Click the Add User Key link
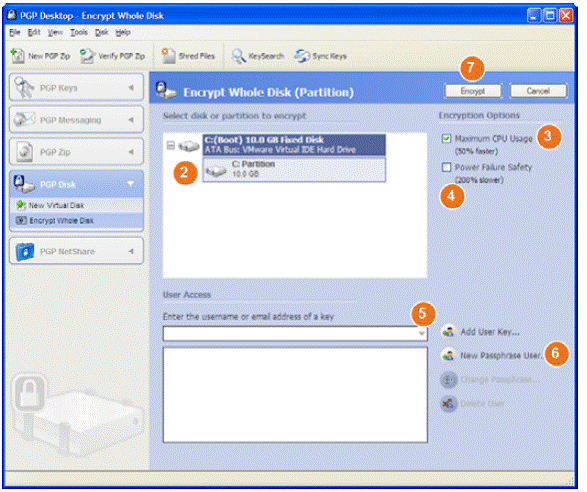The image size is (587, 492). [x=490, y=332]
